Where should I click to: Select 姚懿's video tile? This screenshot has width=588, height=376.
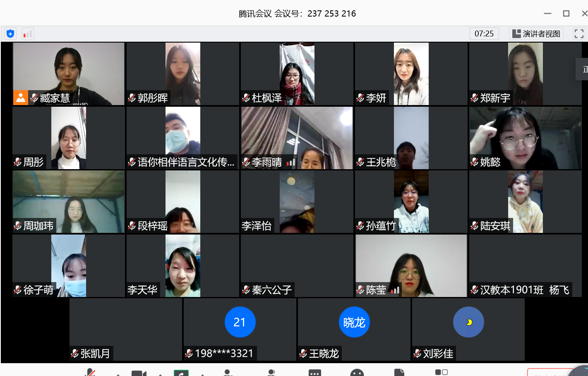pos(526,138)
